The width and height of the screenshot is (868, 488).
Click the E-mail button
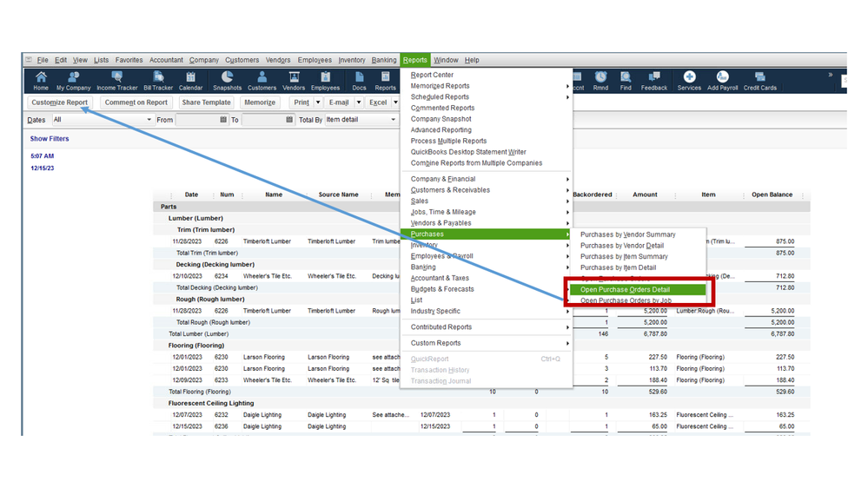pos(339,102)
